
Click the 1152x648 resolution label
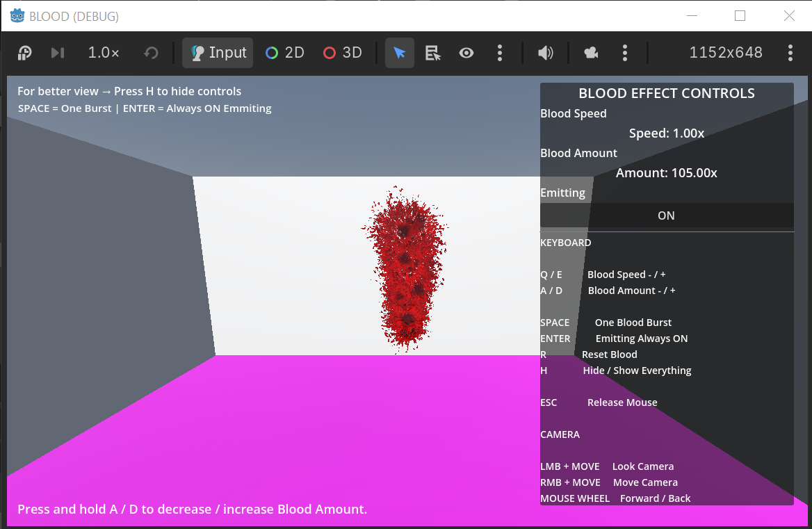click(x=726, y=53)
